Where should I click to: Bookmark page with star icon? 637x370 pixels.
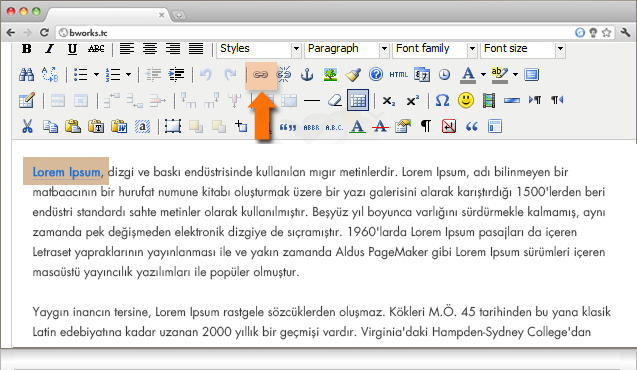607,32
